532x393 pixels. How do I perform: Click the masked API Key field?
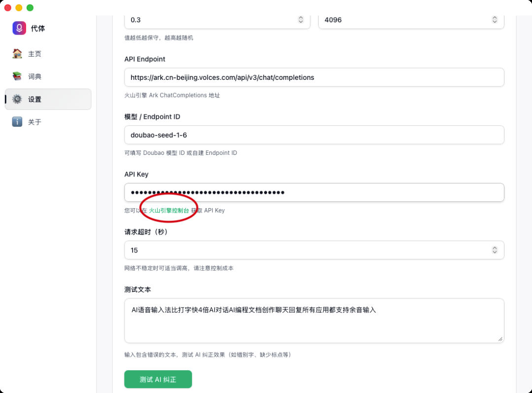pyautogui.click(x=314, y=193)
